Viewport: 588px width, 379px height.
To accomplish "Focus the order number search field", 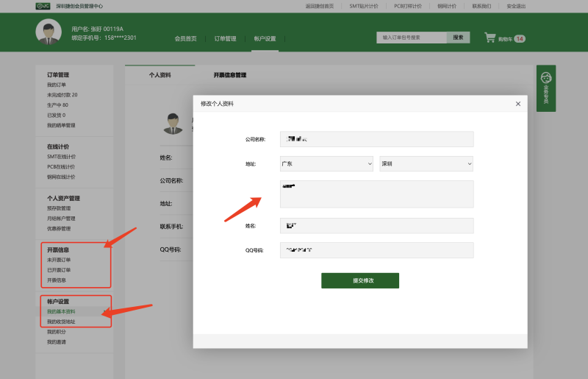I will pyautogui.click(x=410, y=38).
